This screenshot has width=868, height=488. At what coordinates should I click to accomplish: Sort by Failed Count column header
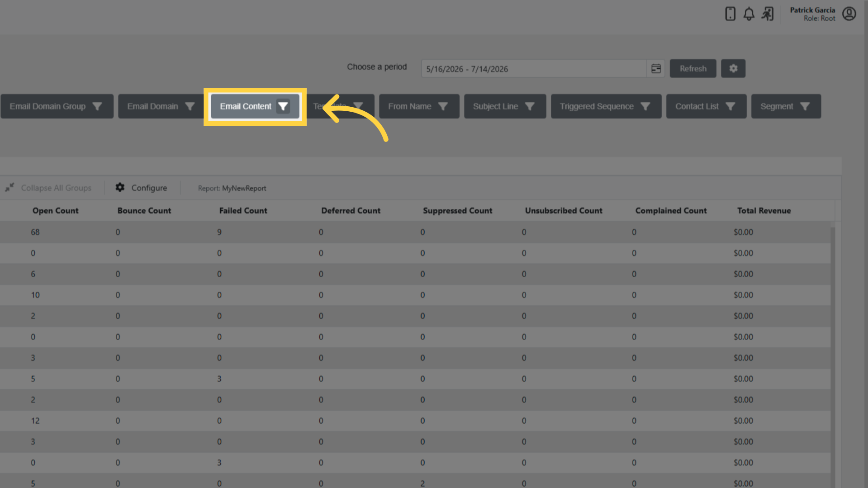point(243,210)
